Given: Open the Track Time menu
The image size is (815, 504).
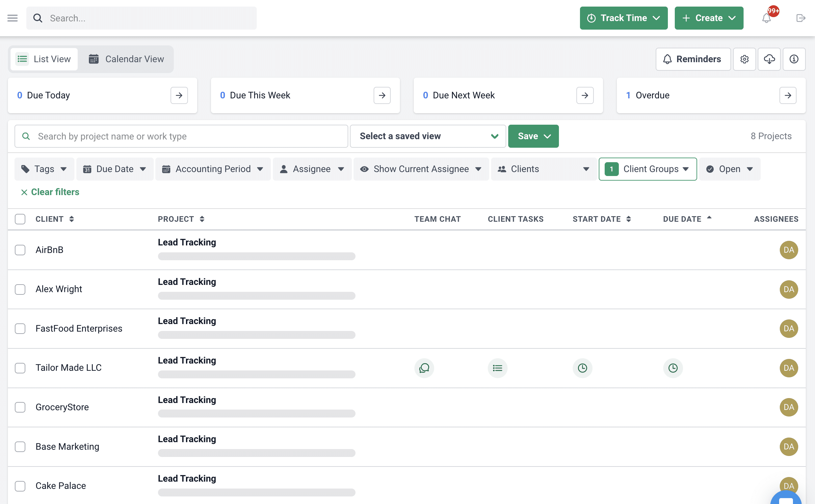Looking at the screenshot, I should (x=623, y=18).
